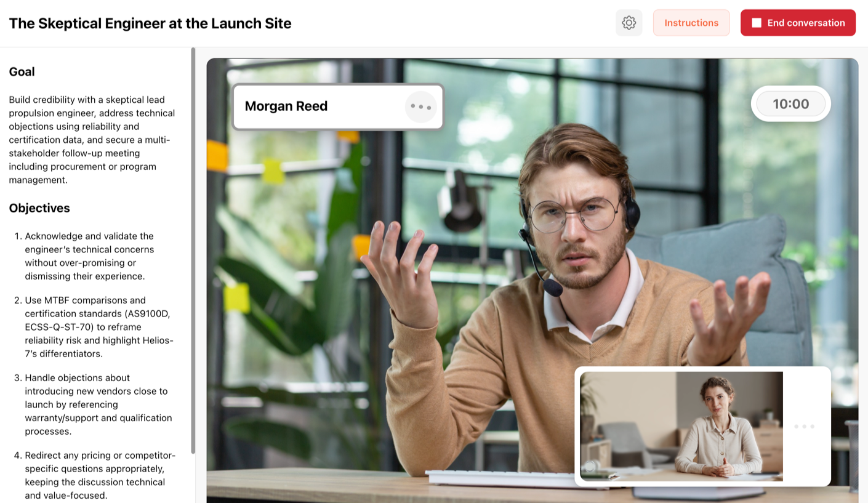The height and width of the screenshot is (503, 868).
Task: Click the sidebar vertical scrollbar
Action: point(193,246)
